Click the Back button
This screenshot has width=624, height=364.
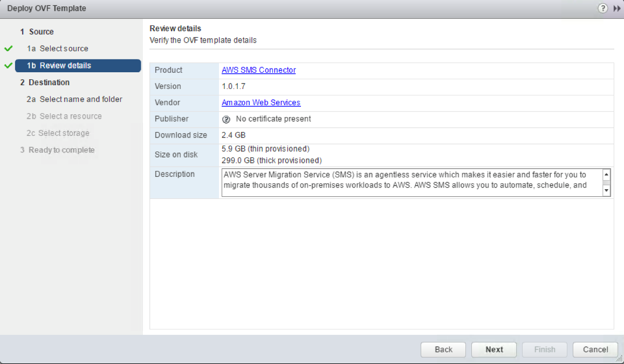[x=443, y=349]
